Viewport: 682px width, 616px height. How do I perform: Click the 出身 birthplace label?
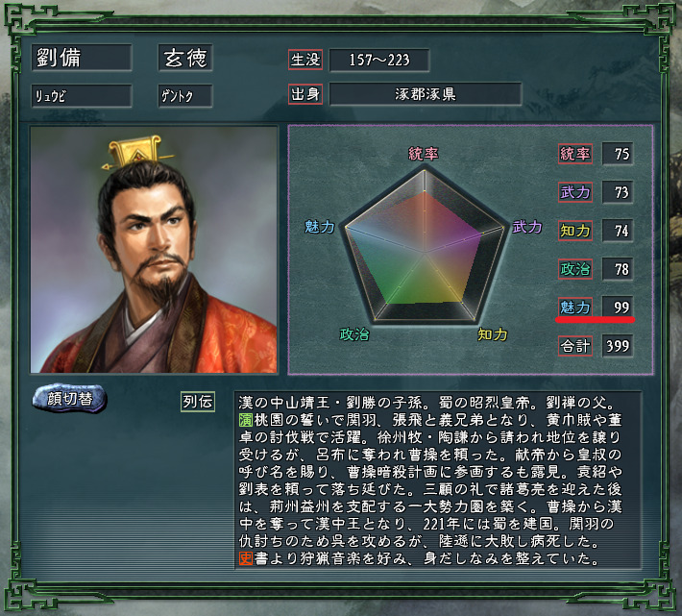pyautogui.click(x=305, y=94)
